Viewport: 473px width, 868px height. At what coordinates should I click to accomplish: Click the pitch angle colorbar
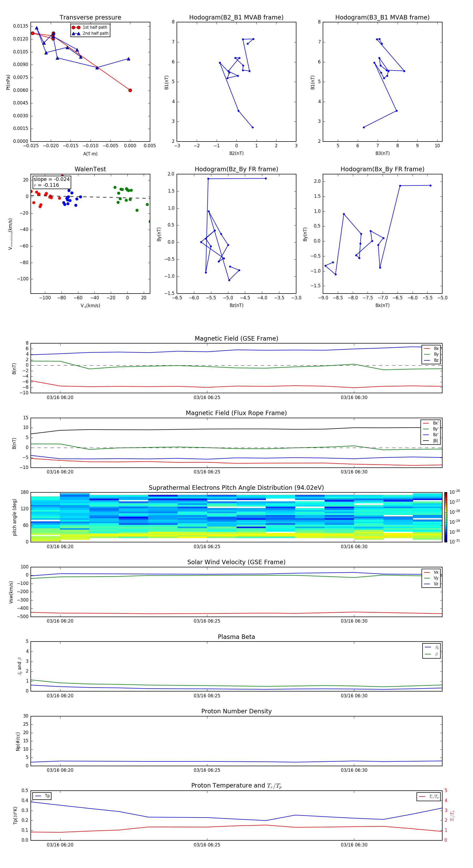click(445, 517)
